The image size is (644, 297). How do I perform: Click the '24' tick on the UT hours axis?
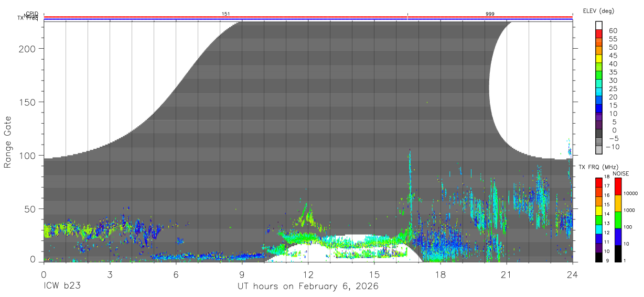click(573, 274)
